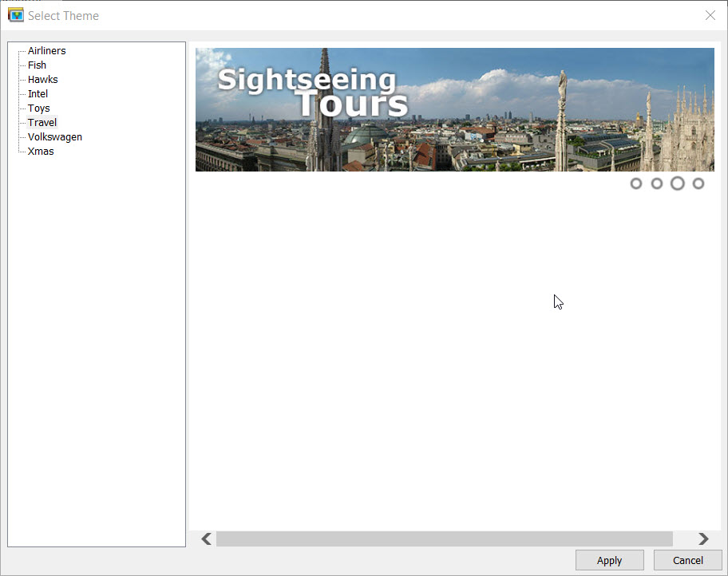The image size is (728, 576).
Task: Select the Fish theme
Action: click(37, 65)
